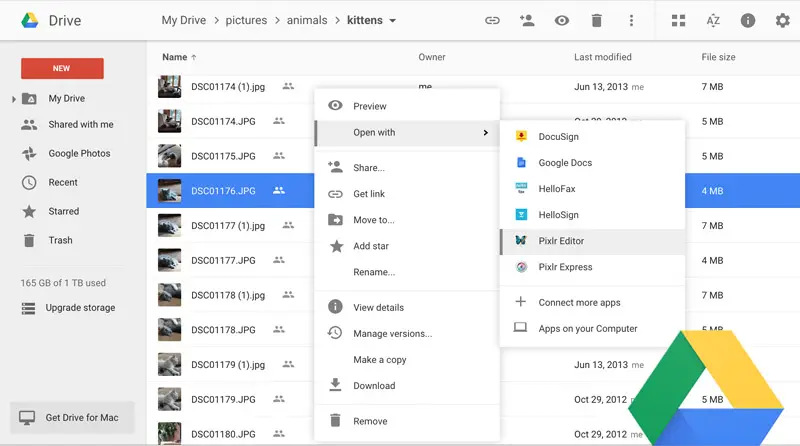Click the Owner column header
This screenshot has height=446, width=800.
432,57
